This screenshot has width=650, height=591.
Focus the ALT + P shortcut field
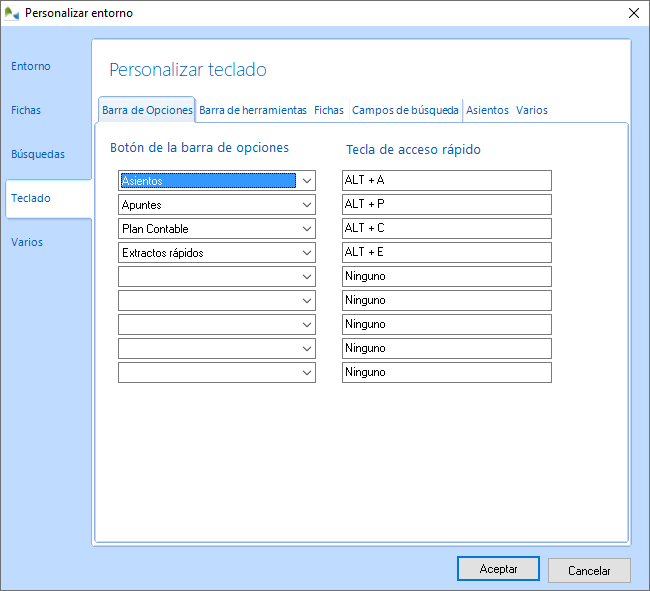pyautogui.click(x=446, y=204)
